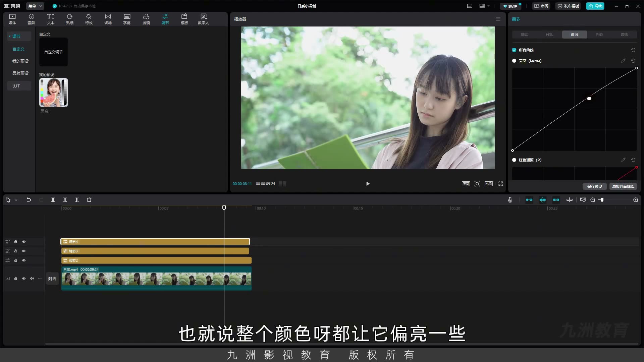644x362 pixels.
Task: Click the delete-left trim tool
Action: (x=65, y=200)
